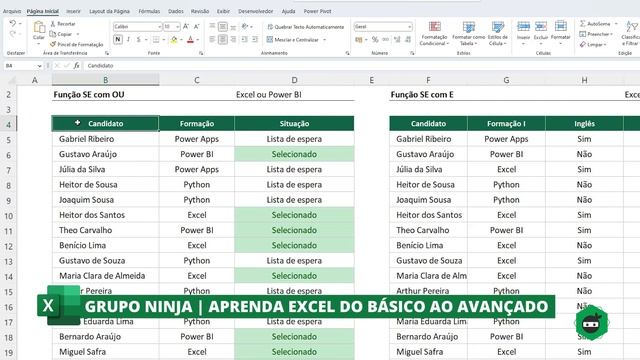Align text to top
Viewport: 640px width, 360px height.
(x=212, y=27)
